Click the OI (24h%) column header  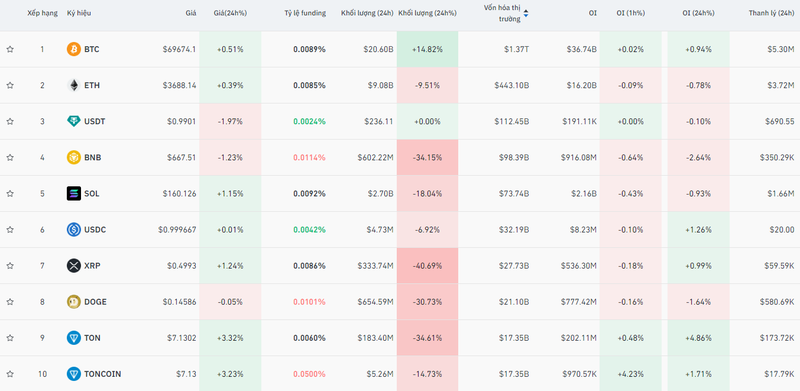click(x=698, y=13)
